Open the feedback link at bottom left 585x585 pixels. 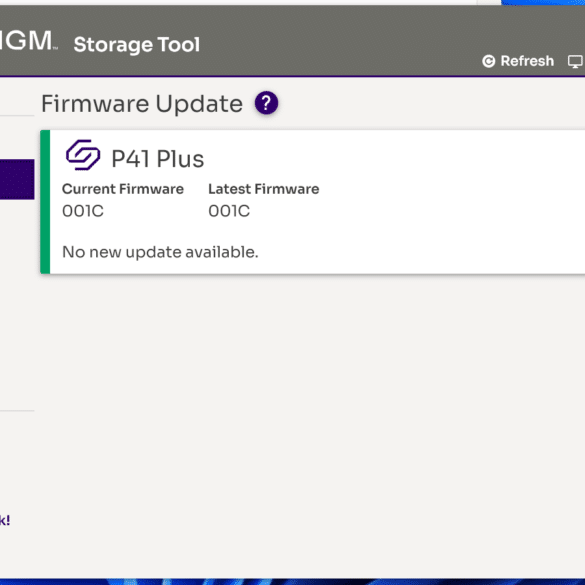(x=5, y=520)
